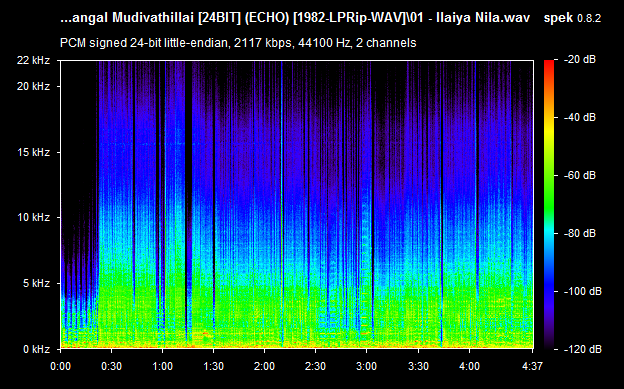Click the 0:30 time axis marker
This screenshot has height=389, width=624.
pyautogui.click(x=111, y=366)
